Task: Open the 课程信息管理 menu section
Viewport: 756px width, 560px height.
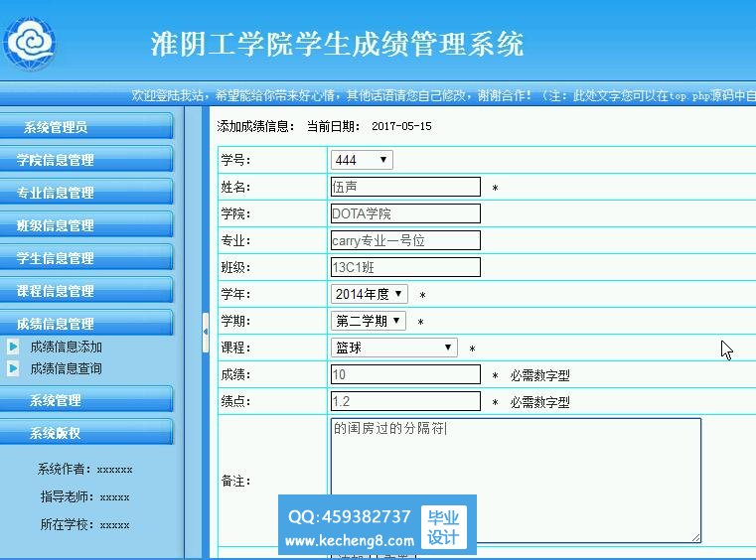Action: pos(85,291)
